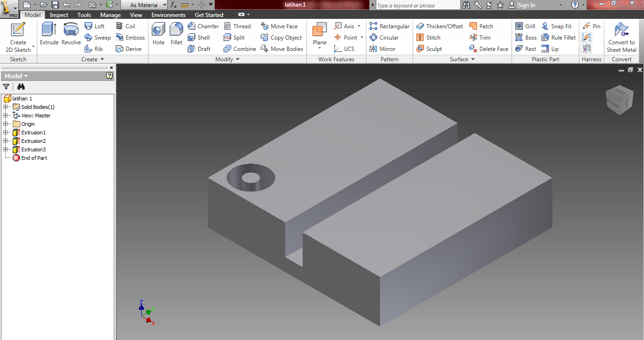Open the Get Started tab
The image size is (644, 340).
pyautogui.click(x=209, y=15)
